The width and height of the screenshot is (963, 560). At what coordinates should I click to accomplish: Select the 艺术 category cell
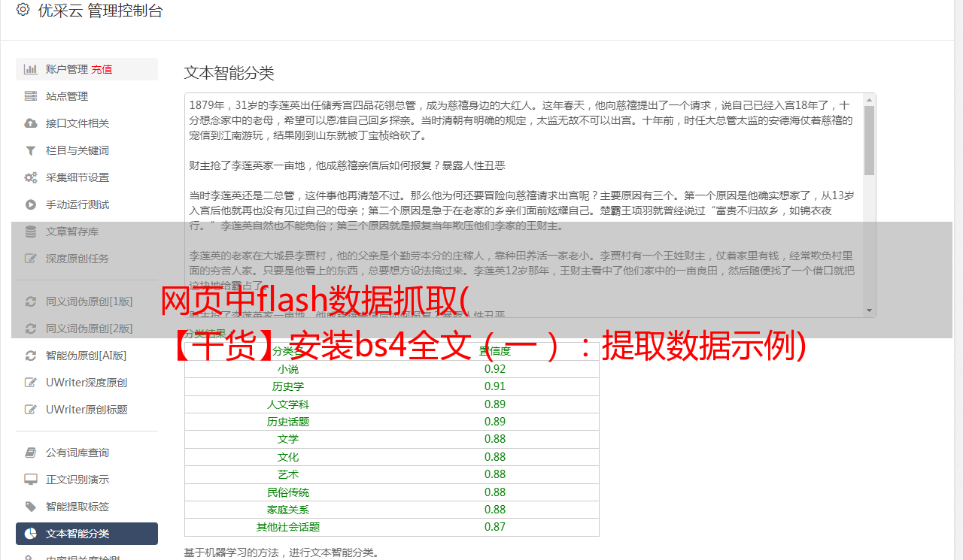[288, 474]
